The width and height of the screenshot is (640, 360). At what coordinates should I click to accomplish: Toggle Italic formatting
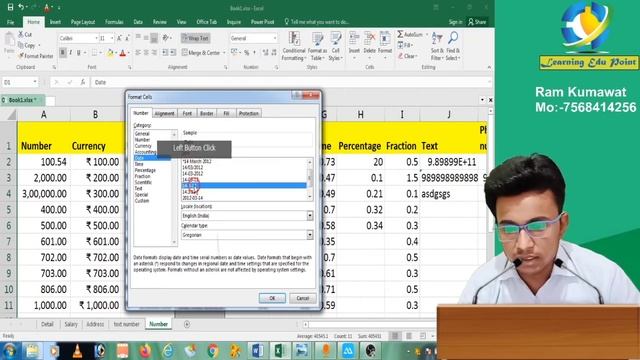click(70, 53)
